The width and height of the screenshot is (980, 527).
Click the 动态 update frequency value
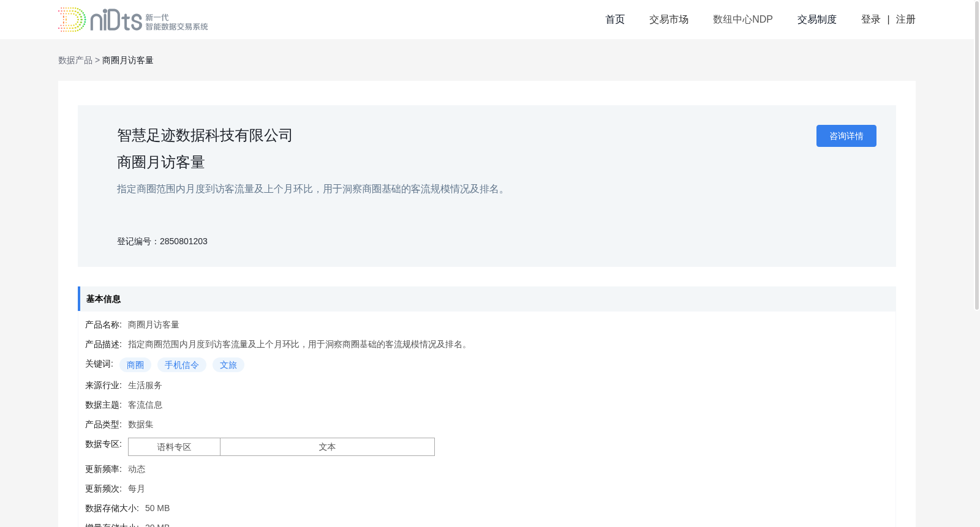(137, 469)
